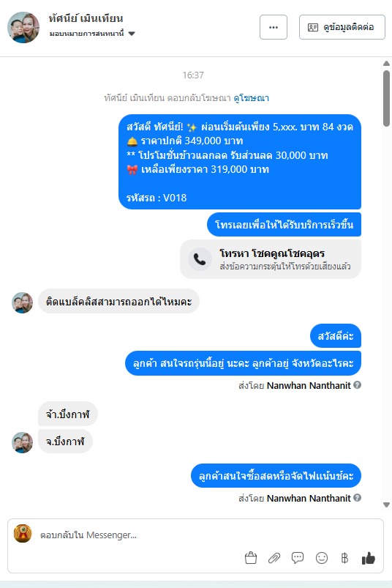The image size is (392, 588).
Task: Click the chat vertical scrollbar thumb
Action: pos(386,98)
